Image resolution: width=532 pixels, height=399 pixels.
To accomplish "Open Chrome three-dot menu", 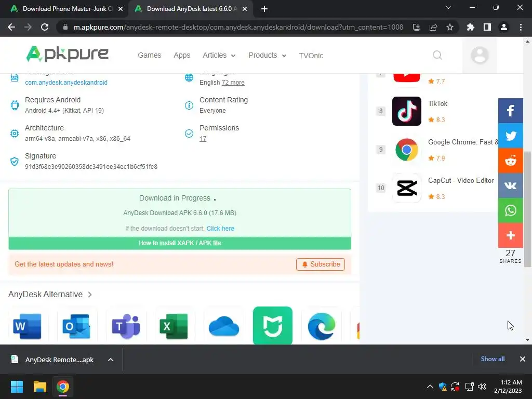I will [521, 27].
